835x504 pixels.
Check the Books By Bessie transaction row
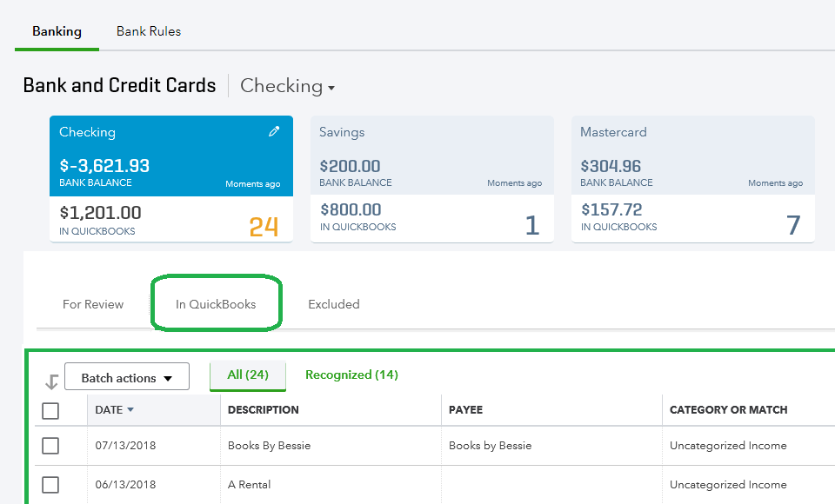pyautogui.click(x=50, y=446)
